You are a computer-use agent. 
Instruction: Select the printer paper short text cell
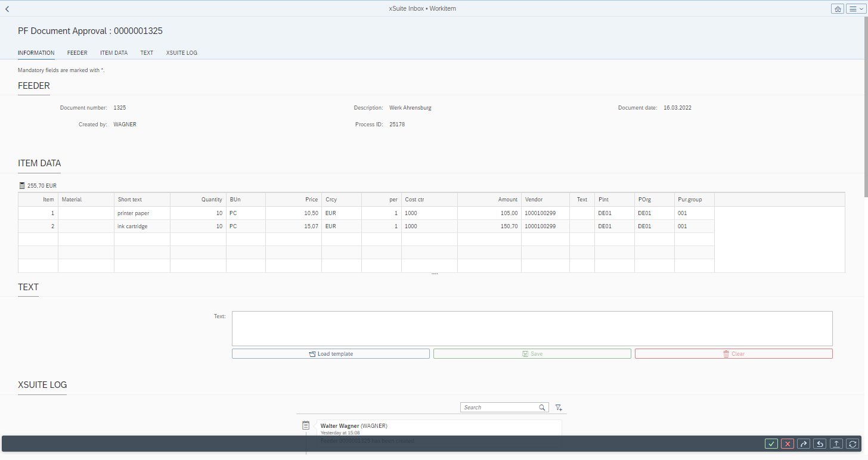pyautogui.click(x=142, y=213)
